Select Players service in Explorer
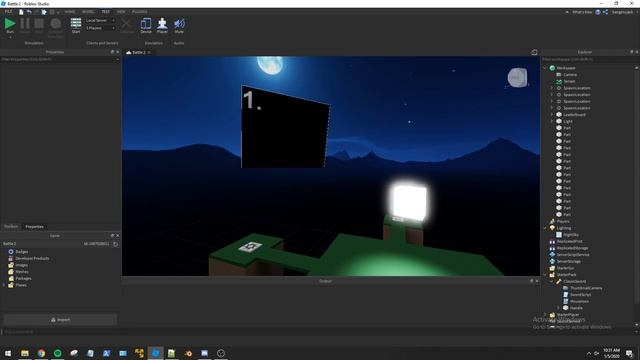The height and width of the screenshot is (360, 640). tap(563, 221)
